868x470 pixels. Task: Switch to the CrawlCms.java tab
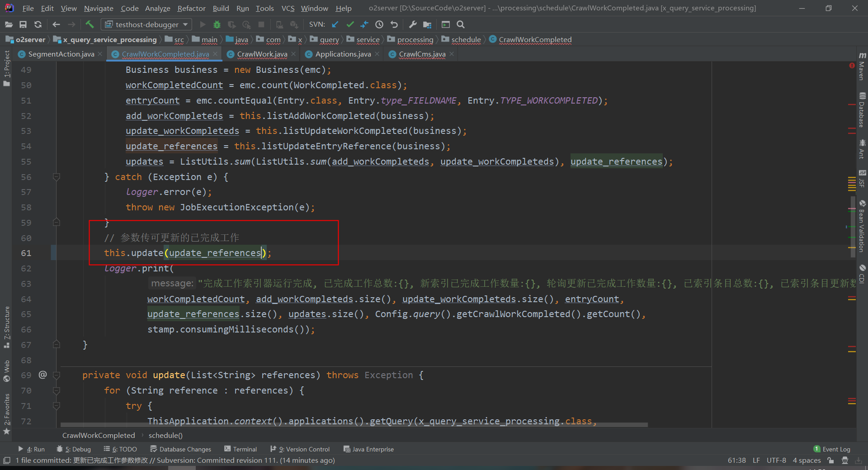tap(422, 54)
